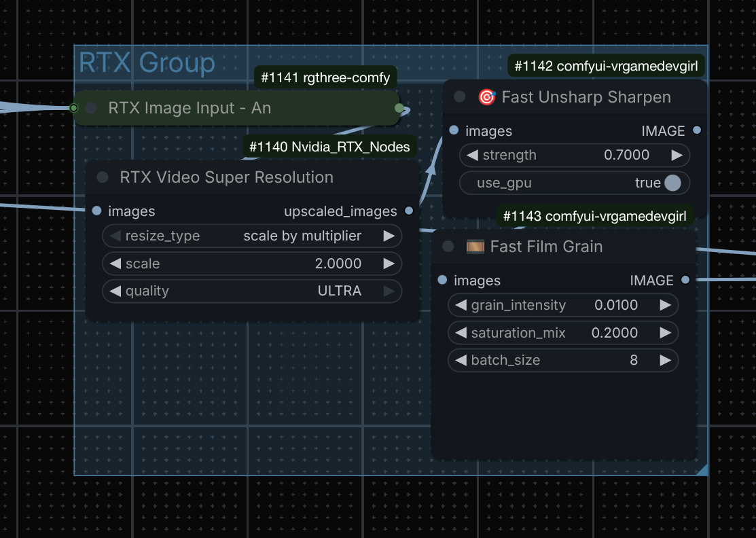The image size is (756, 538).
Task: Collapse the RTX Image Input node dot
Action: (91, 108)
